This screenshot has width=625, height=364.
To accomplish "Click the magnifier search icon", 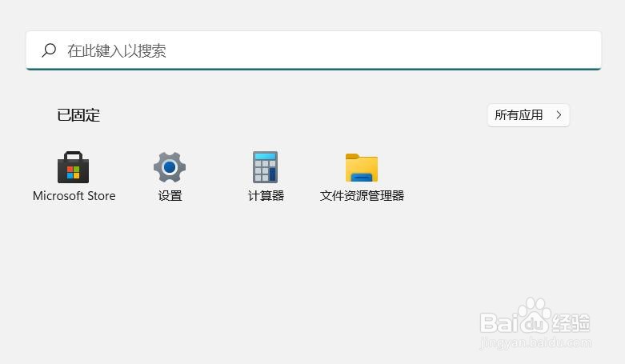I will pyautogui.click(x=49, y=50).
